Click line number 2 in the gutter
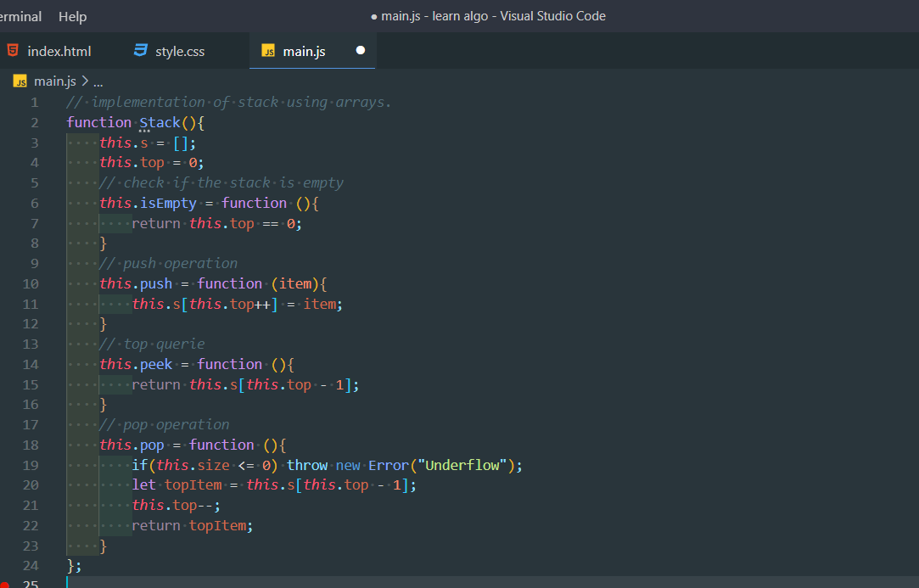919x588 pixels. click(35, 122)
